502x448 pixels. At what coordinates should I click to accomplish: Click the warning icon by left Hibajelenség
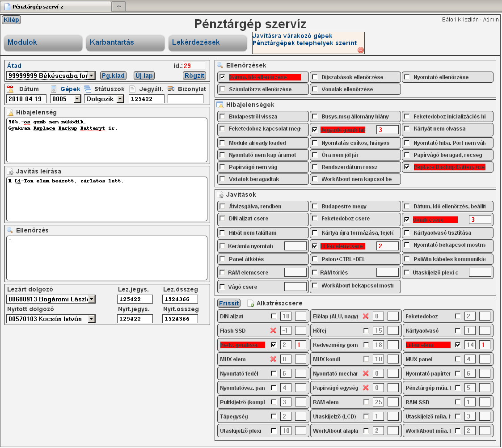[x=10, y=112]
